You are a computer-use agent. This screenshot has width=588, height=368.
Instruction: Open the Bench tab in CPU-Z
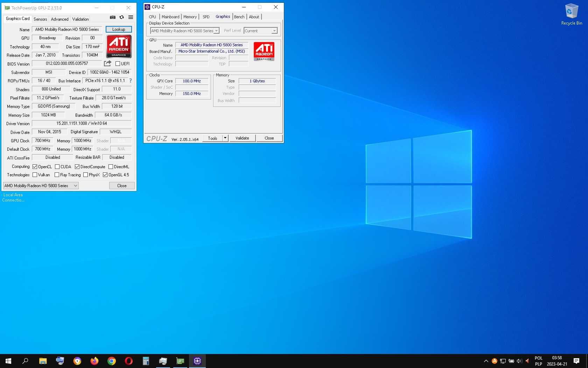[239, 17]
